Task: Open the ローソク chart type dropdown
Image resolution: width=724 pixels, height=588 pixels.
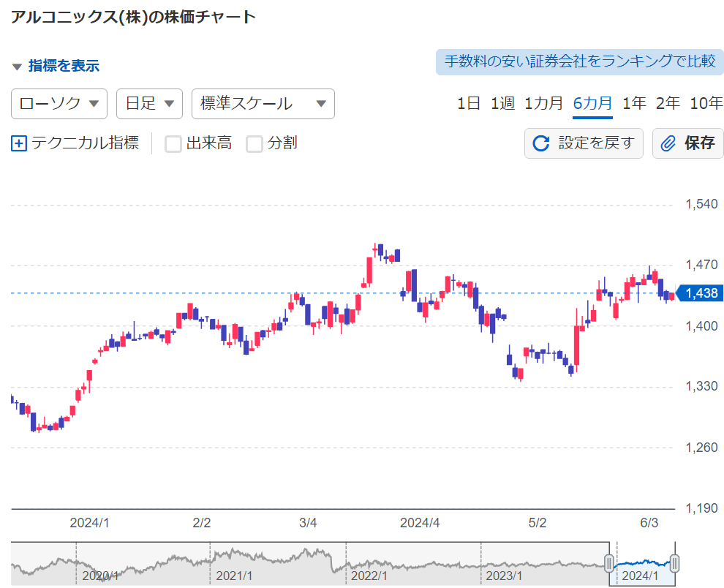Action: (x=59, y=104)
